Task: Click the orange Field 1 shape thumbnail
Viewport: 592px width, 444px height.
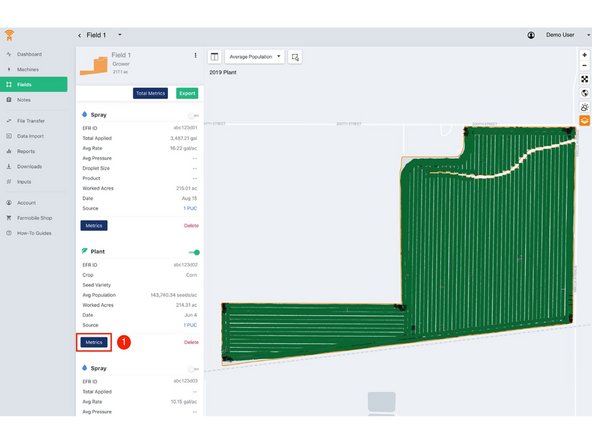Action: tap(94, 66)
